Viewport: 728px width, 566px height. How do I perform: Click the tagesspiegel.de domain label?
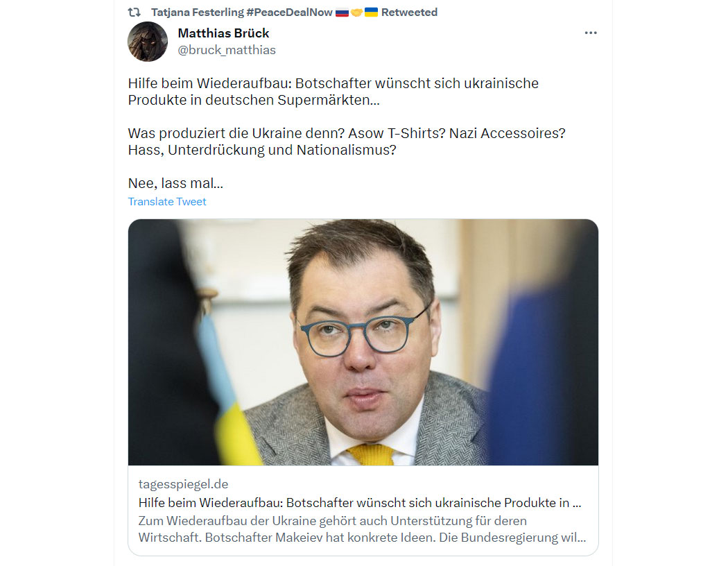point(184,484)
